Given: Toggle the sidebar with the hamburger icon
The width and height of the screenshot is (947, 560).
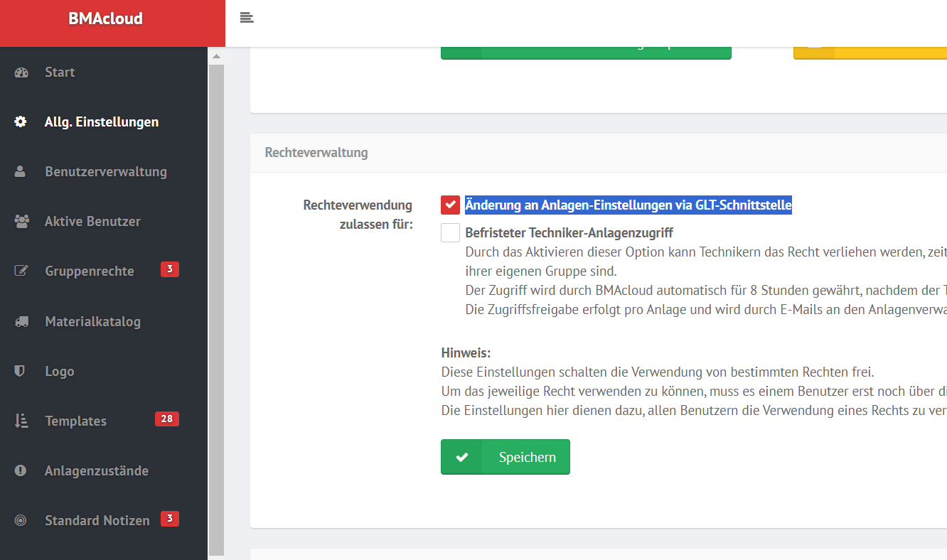Looking at the screenshot, I should (x=247, y=18).
